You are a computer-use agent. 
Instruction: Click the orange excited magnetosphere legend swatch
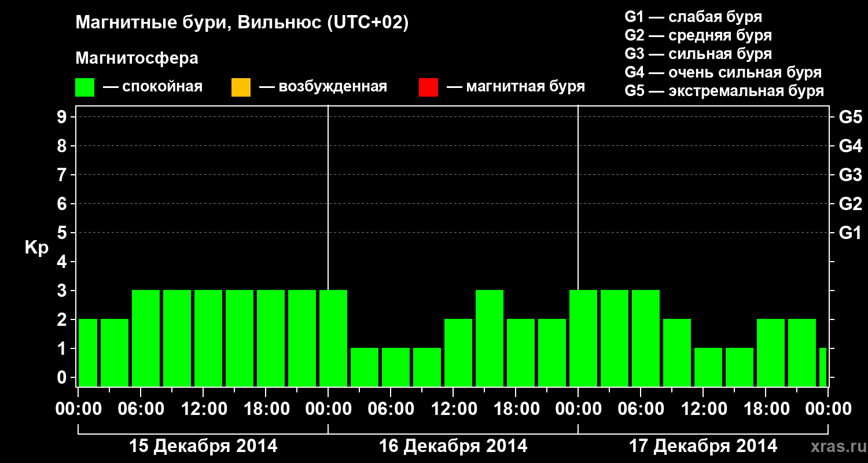click(x=241, y=87)
